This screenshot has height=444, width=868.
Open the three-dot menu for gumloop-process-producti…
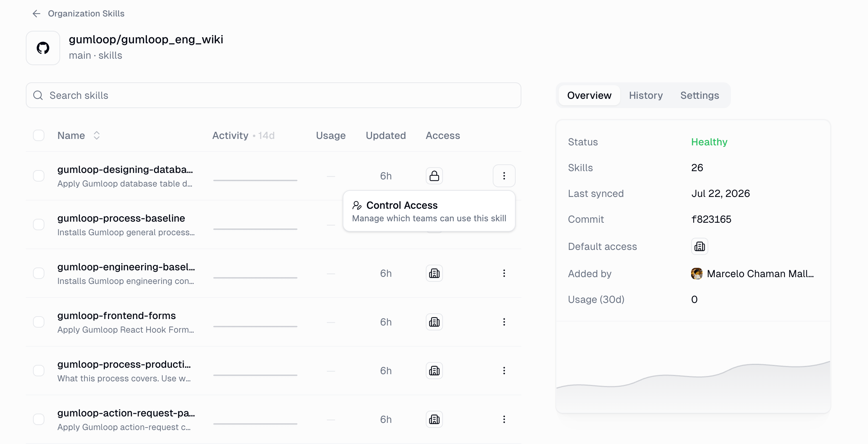click(x=504, y=371)
